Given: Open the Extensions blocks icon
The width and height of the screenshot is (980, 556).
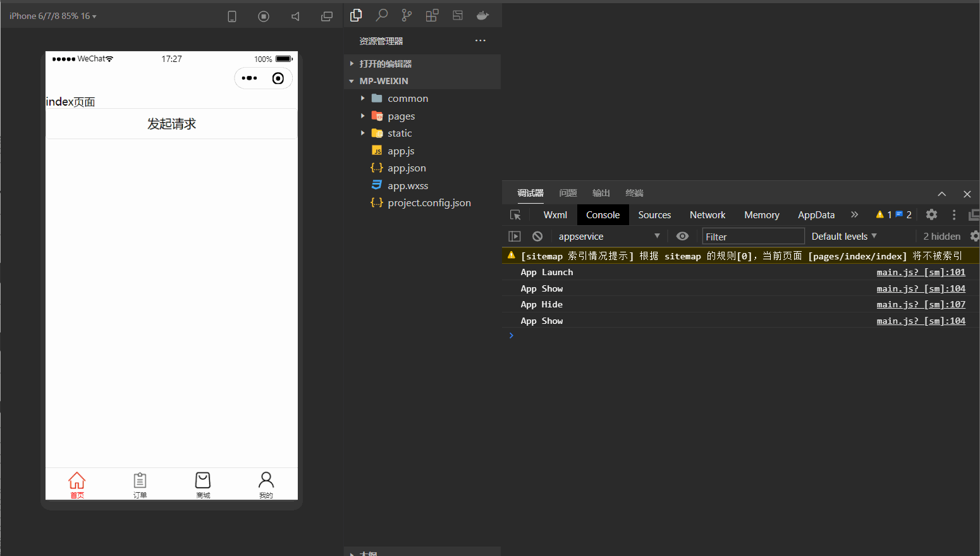Looking at the screenshot, I should coord(432,15).
